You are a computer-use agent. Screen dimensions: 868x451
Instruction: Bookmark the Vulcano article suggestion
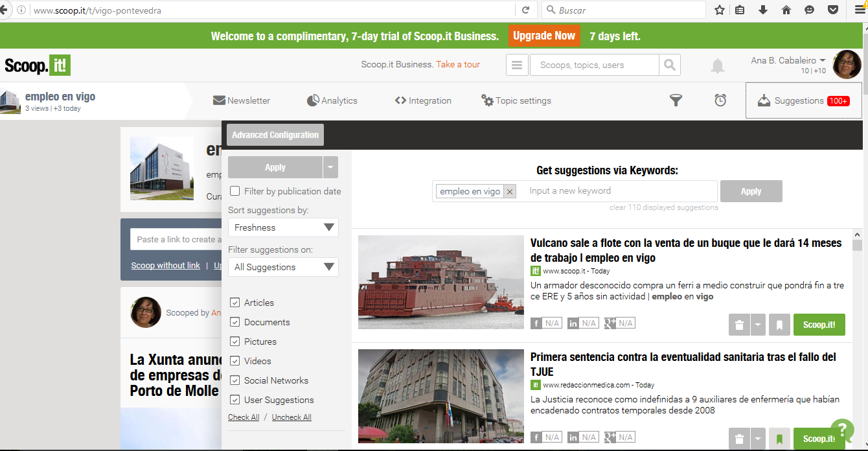point(779,325)
